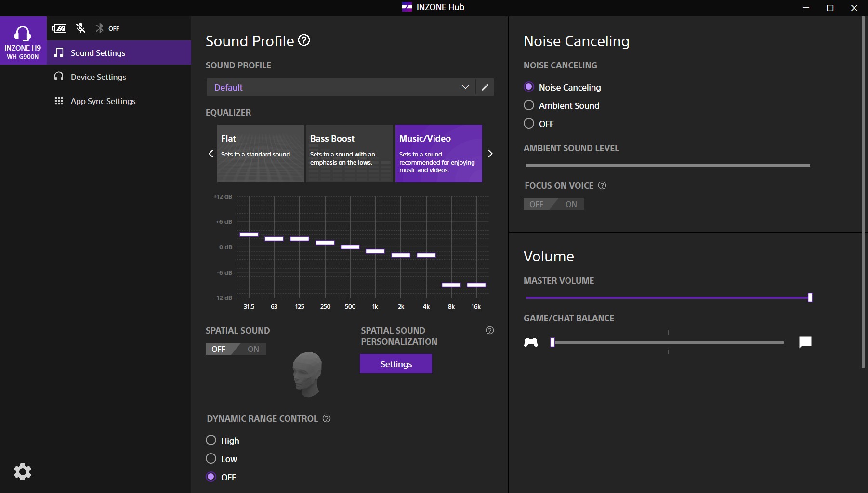Open App Sync Settings tab
Screen dimensions: 868x493
[119, 101]
